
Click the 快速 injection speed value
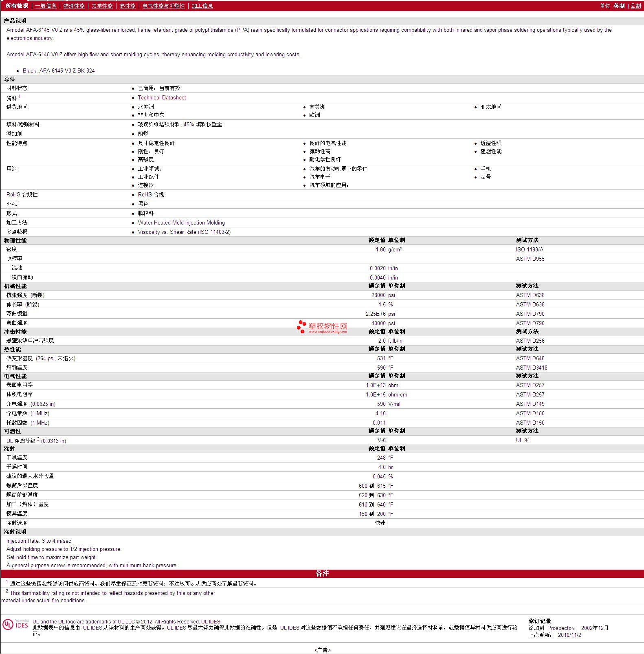(x=380, y=523)
